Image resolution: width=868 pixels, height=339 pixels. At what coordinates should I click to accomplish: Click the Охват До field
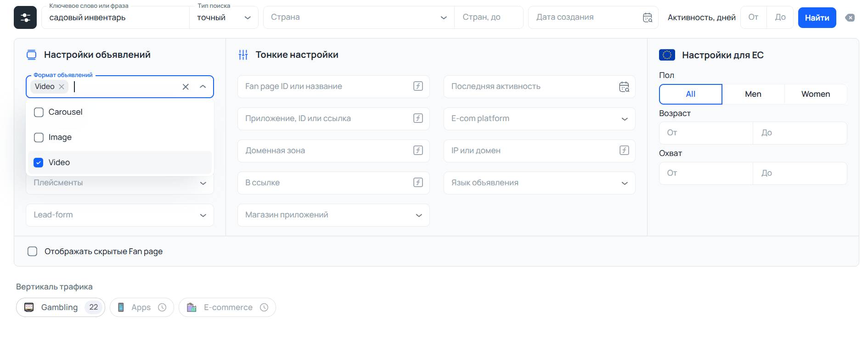click(800, 173)
